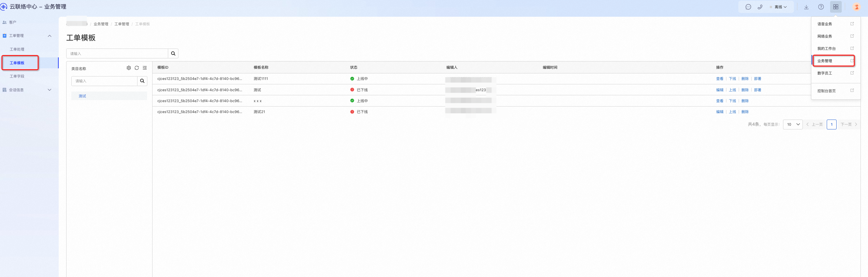Open the page size dropdown showing 10
The width and height of the screenshot is (868, 277).
793,124
